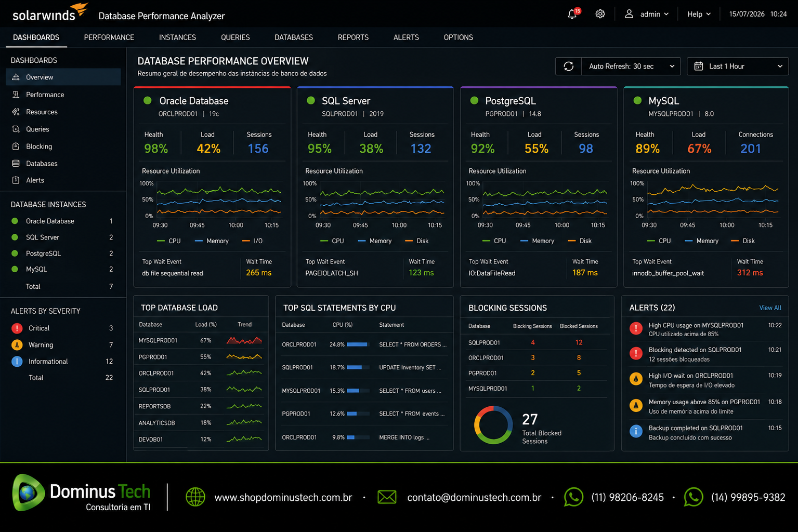This screenshot has height=532, width=798.
Task: Open the OPTIONS tab
Action: [459, 37]
